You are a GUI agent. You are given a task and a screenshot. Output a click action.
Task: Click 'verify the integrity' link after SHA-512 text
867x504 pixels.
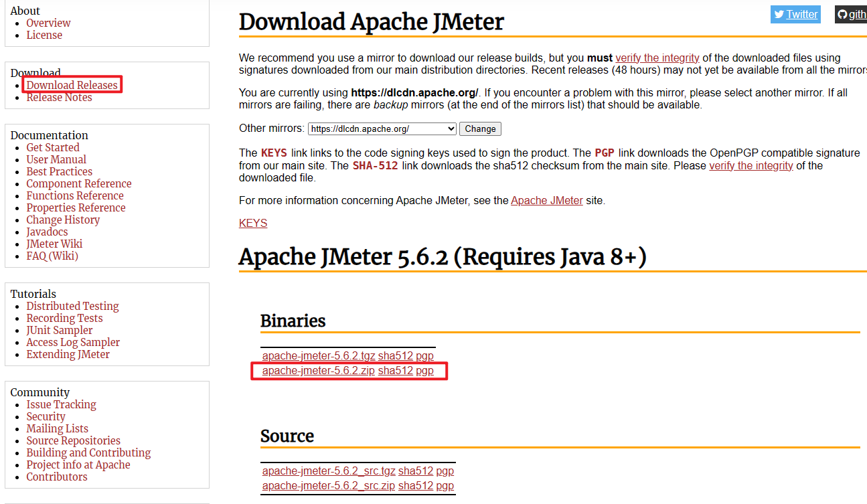click(751, 165)
